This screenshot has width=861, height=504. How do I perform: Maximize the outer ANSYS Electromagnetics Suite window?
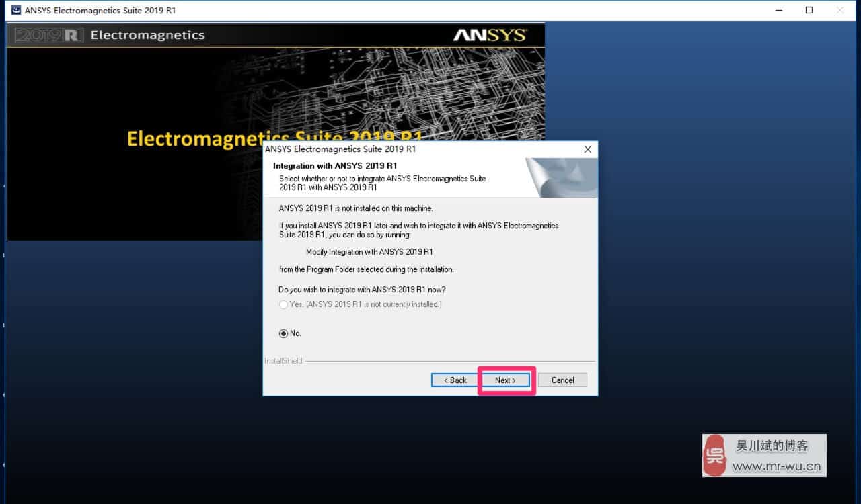click(x=809, y=10)
